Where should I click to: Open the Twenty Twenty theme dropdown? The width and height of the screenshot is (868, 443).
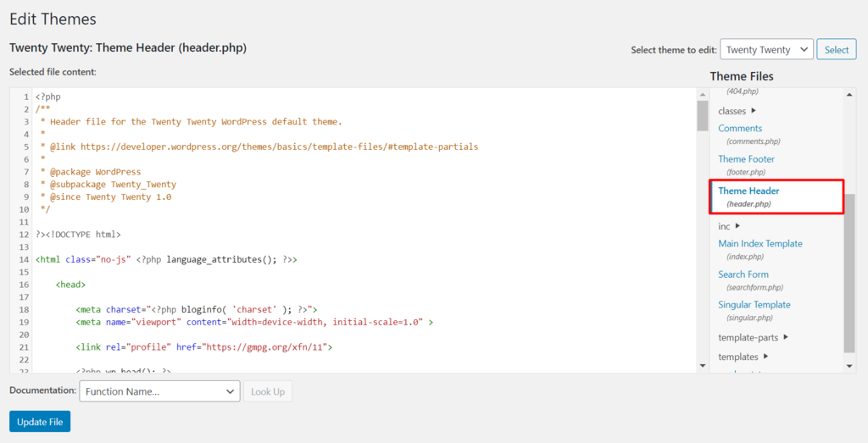click(x=766, y=50)
